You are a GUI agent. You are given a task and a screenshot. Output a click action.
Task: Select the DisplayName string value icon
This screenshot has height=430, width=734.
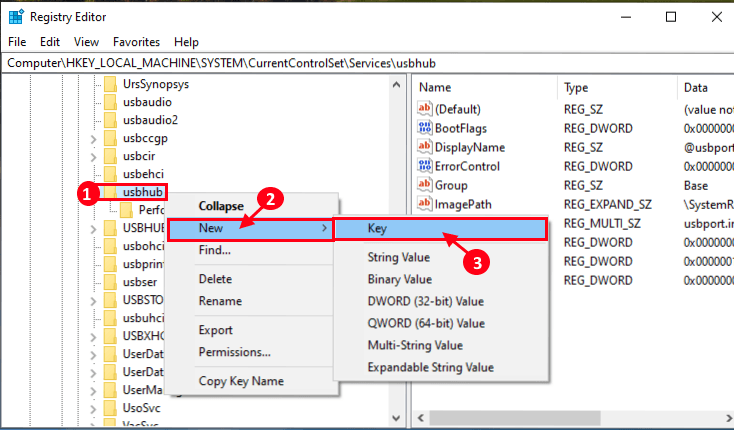point(425,147)
